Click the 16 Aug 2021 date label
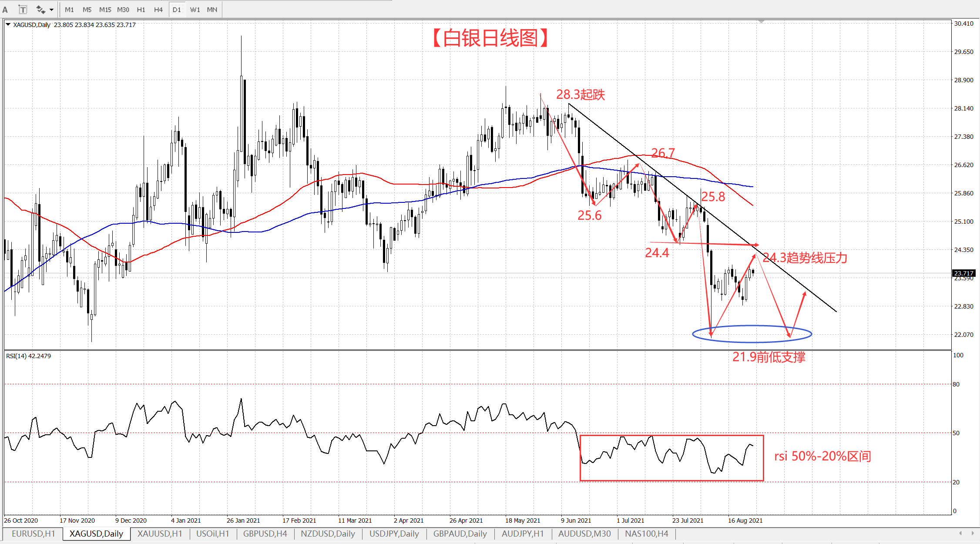This screenshot has height=544, width=980. point(745,520)
